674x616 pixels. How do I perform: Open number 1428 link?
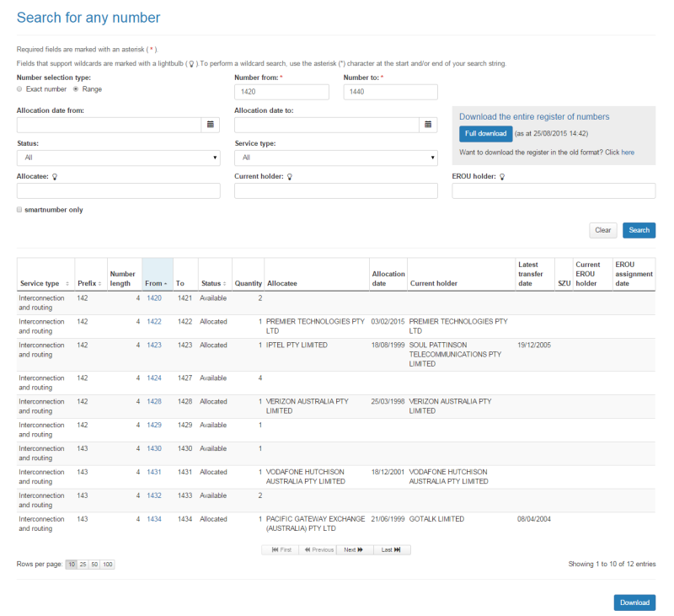pos(154,401)
